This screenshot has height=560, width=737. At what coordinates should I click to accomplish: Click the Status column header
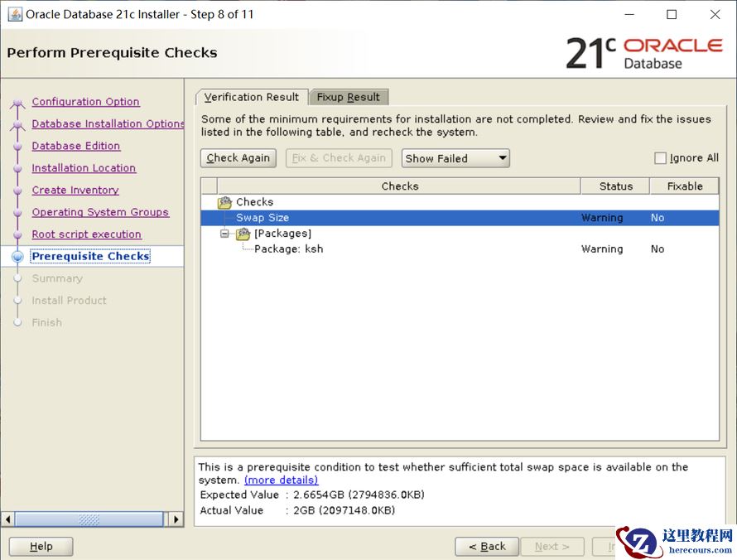(x=615, y=186)
